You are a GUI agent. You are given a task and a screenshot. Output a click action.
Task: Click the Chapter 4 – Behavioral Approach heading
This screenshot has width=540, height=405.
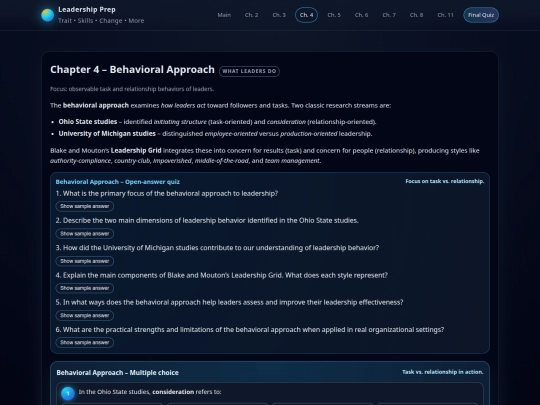[x=132, y=70]
